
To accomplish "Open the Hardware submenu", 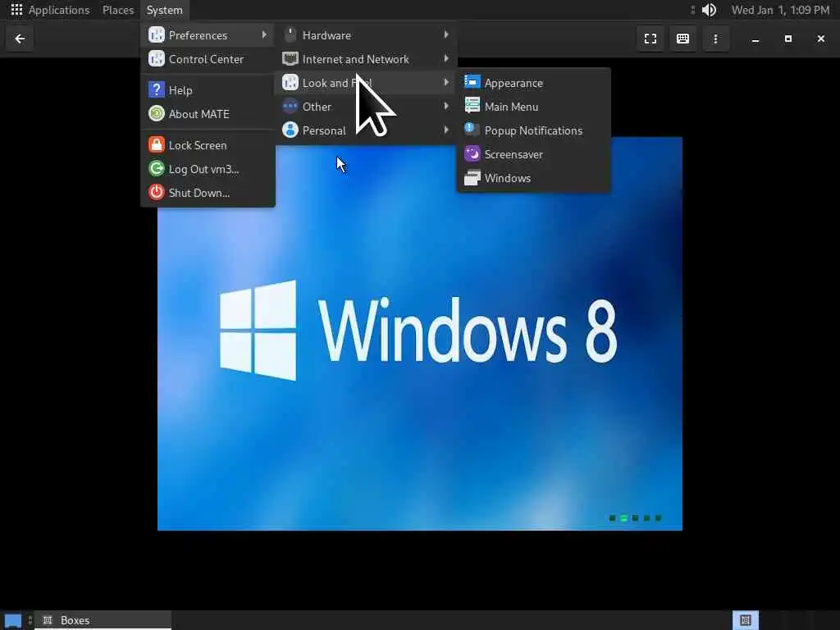I will (x=365, y=35).
